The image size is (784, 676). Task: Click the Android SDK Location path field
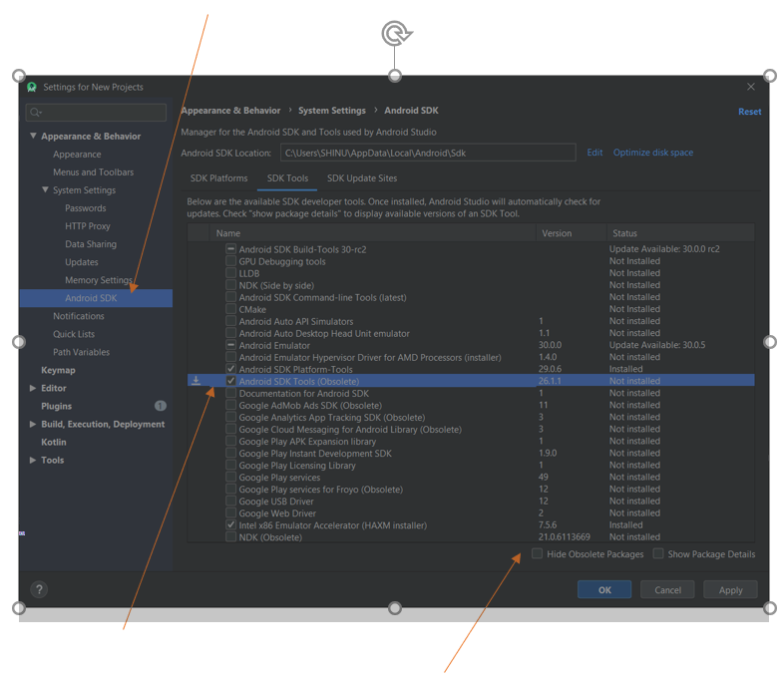pyautogui.click(x=428, y=153)
